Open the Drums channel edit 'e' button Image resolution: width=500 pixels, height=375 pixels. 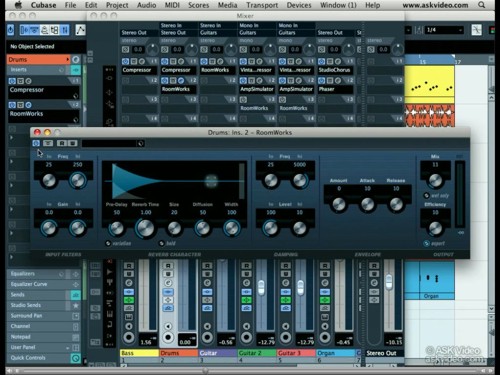tap(76, 59)
